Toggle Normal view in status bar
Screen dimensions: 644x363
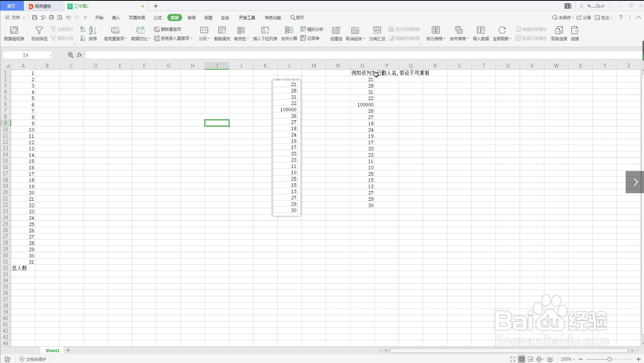coord(522,359)
